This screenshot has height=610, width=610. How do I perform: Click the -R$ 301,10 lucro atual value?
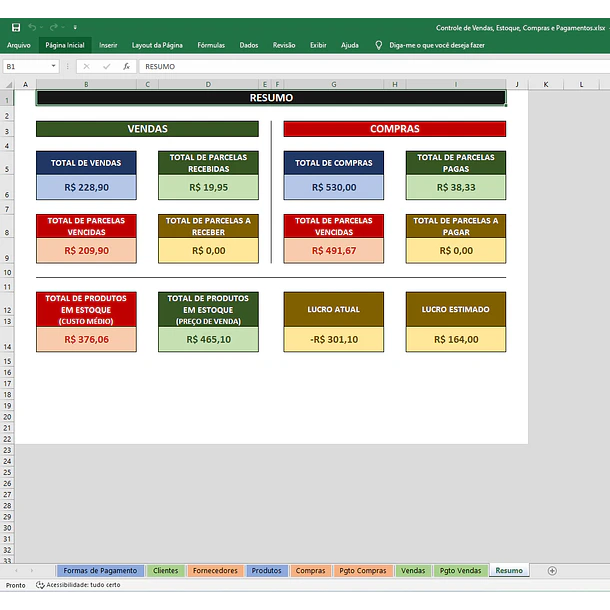pos(334,339)
